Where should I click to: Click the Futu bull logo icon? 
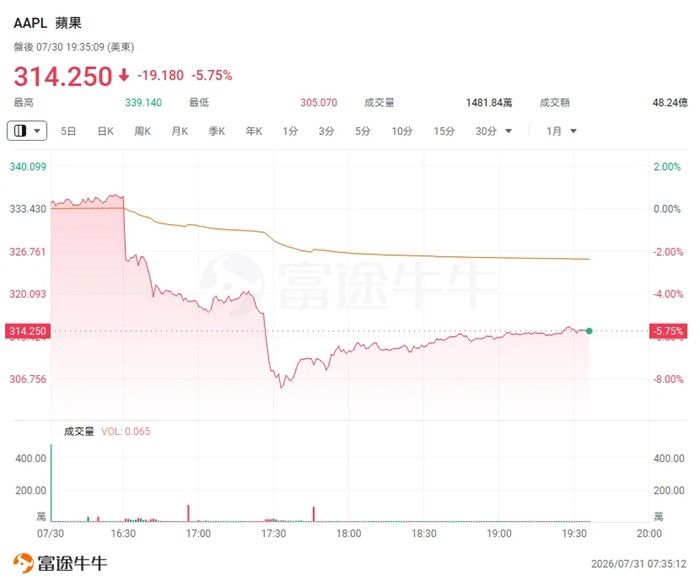click(x=23, y=562)
